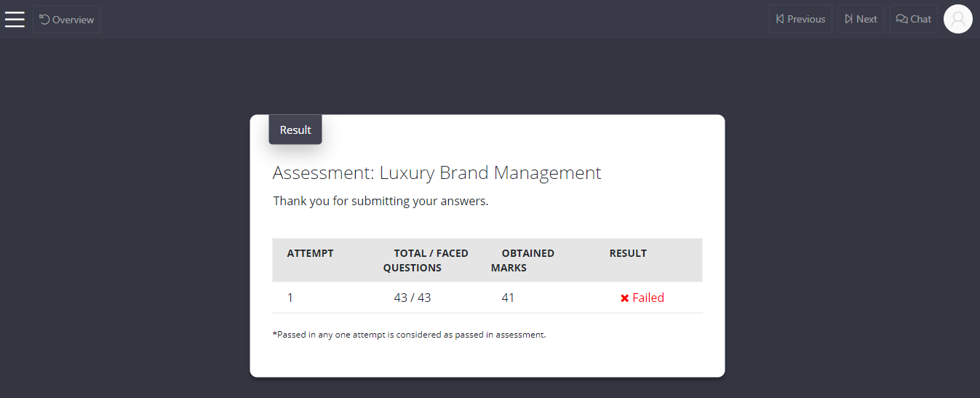Click the chat bubbles icon

pos(901,19)
